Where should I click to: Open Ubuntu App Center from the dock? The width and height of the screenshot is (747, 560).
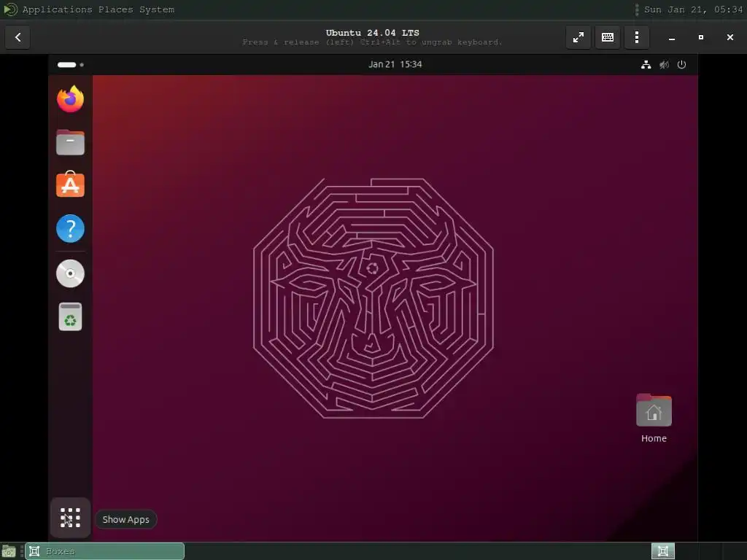[x=71, y=184]
